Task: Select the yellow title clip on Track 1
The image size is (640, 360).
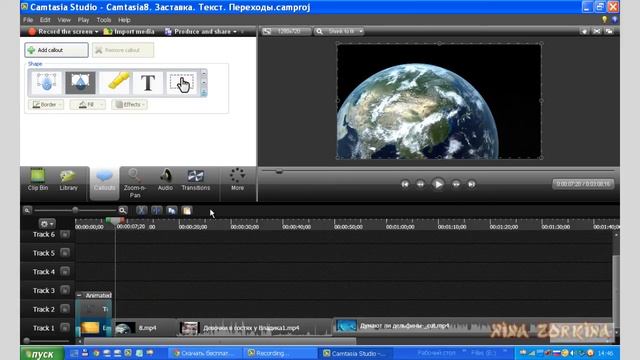Action: click(x=94, y=328)
